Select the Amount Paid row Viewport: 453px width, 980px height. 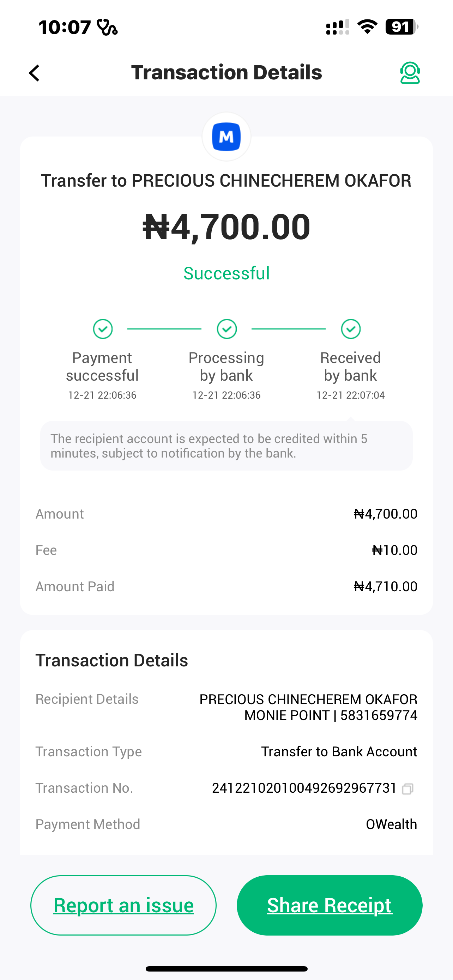(226, 586)
